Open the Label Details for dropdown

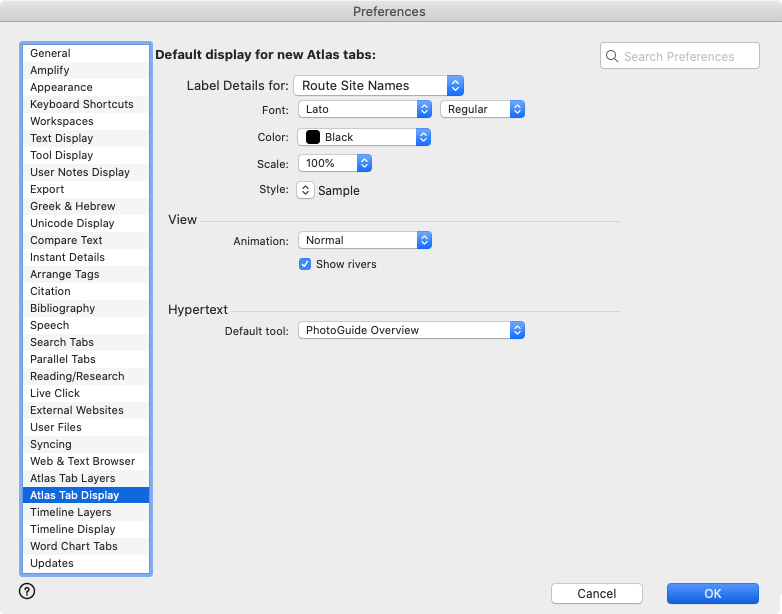pos(378,86)
